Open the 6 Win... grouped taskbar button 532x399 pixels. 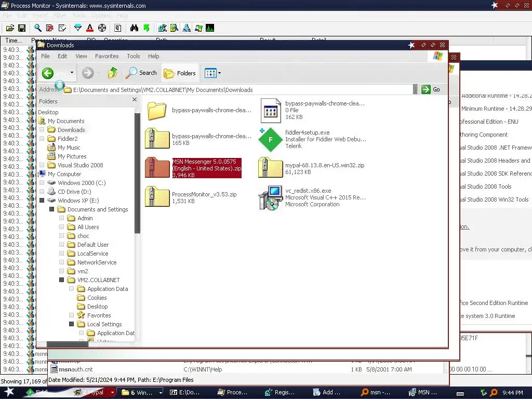[141, 392]
